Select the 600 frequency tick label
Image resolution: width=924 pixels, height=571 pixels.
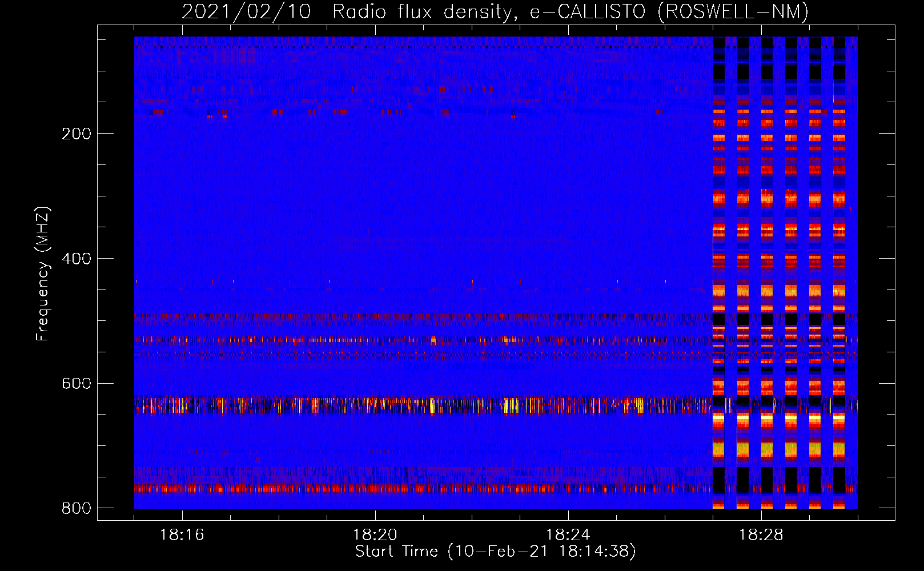pos(77,383)
